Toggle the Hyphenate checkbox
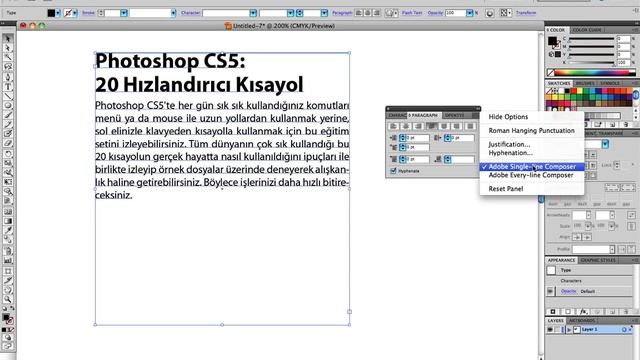This screenshot has height=360, width=640. [393, 171]
